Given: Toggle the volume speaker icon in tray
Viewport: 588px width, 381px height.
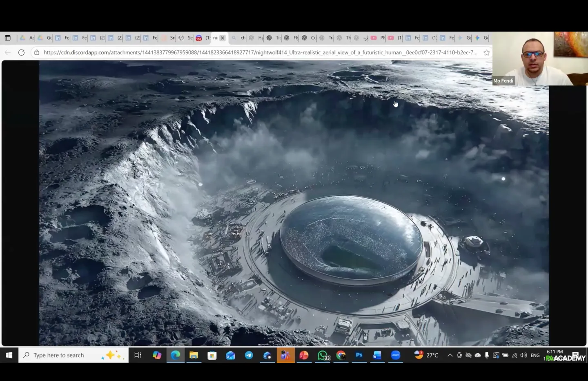Looking at the screenshot, I should click(523, 355).
